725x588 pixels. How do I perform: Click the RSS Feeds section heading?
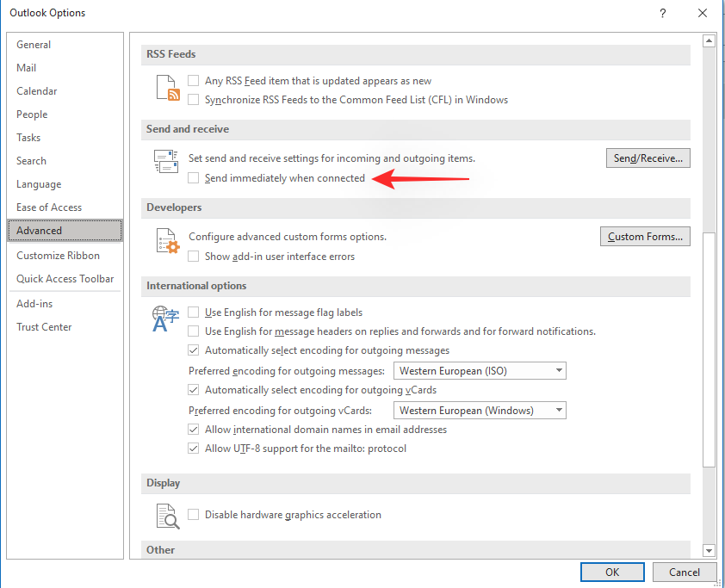click(x=171, y=54)
